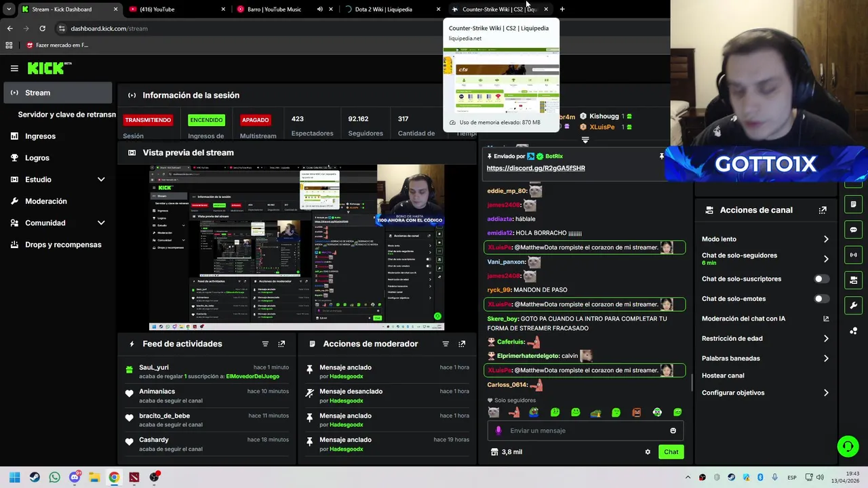Screen dimensions: 868x488
Task: Show hidden system tray icons
Action: (x=688, y=478)
